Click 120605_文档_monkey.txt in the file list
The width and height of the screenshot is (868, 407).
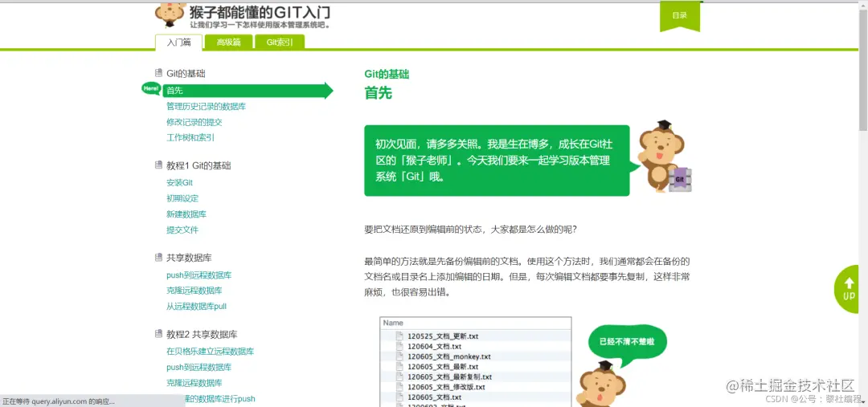click(449, 356)
